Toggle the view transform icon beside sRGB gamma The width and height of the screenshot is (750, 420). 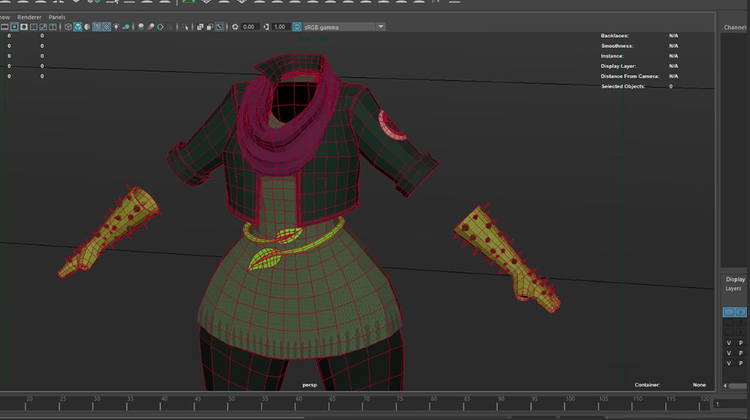click(296, 27)
